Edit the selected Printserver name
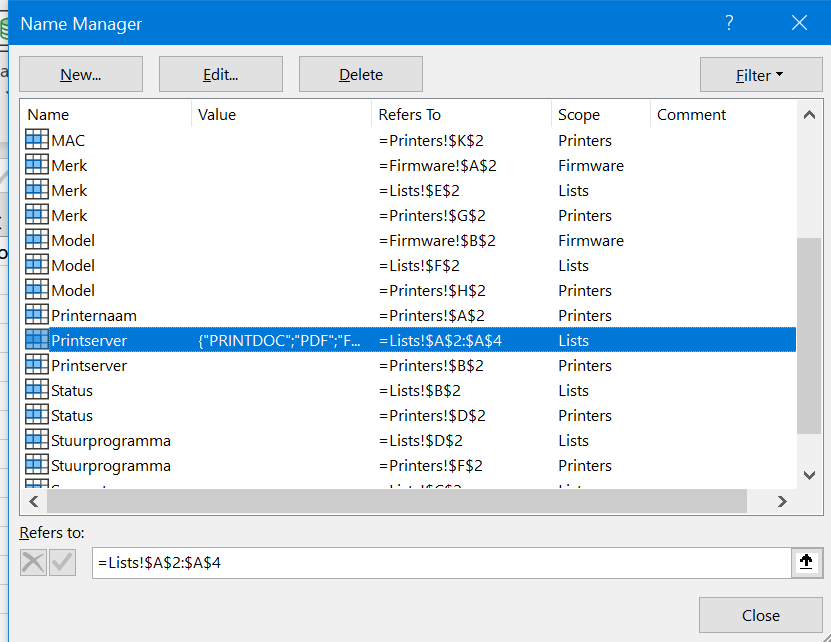 click(x=220, y=74)
